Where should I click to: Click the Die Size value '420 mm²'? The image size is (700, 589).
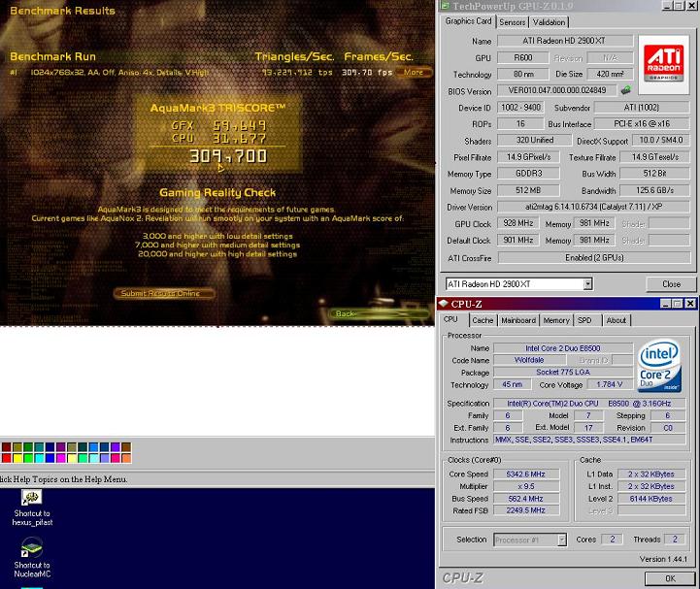coord(610,74)
